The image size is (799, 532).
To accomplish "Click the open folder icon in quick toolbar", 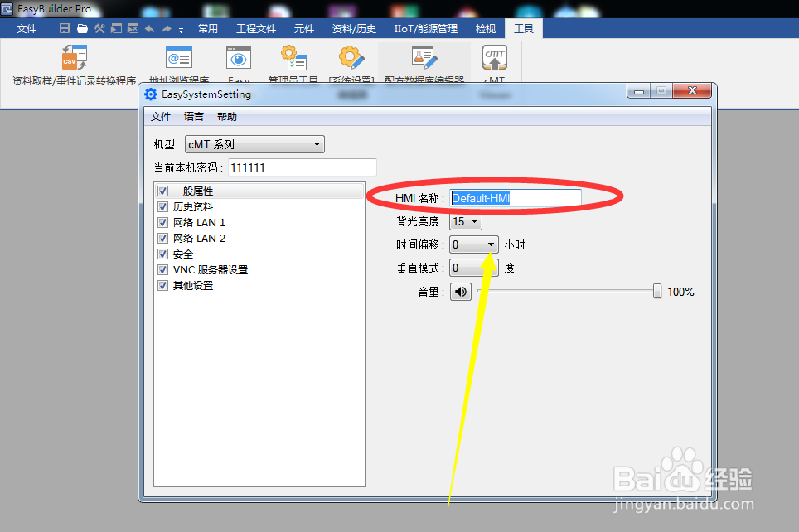I will tap(82, 28).
